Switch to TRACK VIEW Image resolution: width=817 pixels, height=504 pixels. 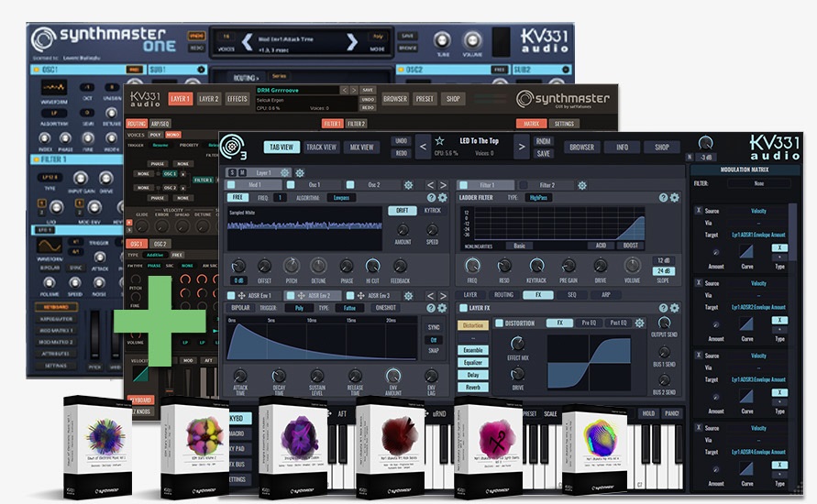click(x=321, y=148)
